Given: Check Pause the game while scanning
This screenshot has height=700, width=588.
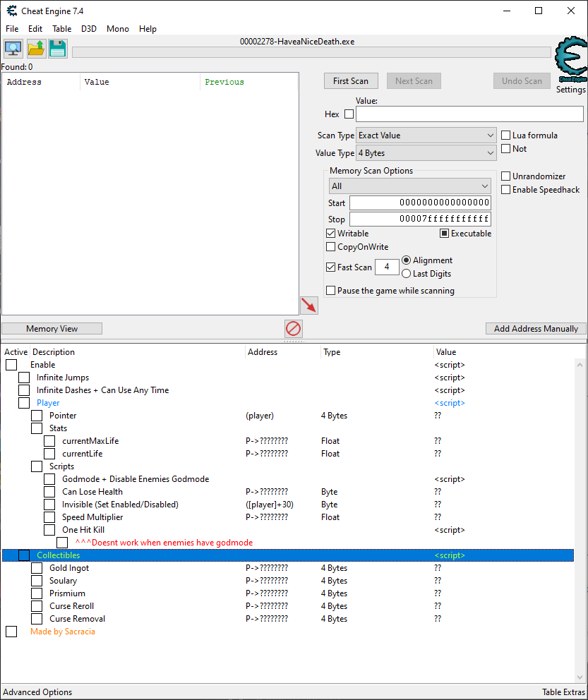Looking at the screenshot, I should (330, 290).
